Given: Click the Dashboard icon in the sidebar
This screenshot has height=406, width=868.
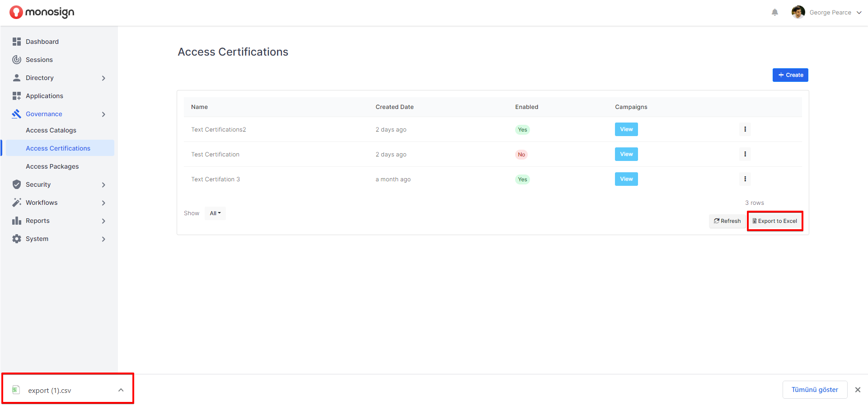Looking at the screenshot, I should pyautogui.click(x=17, y=42).
